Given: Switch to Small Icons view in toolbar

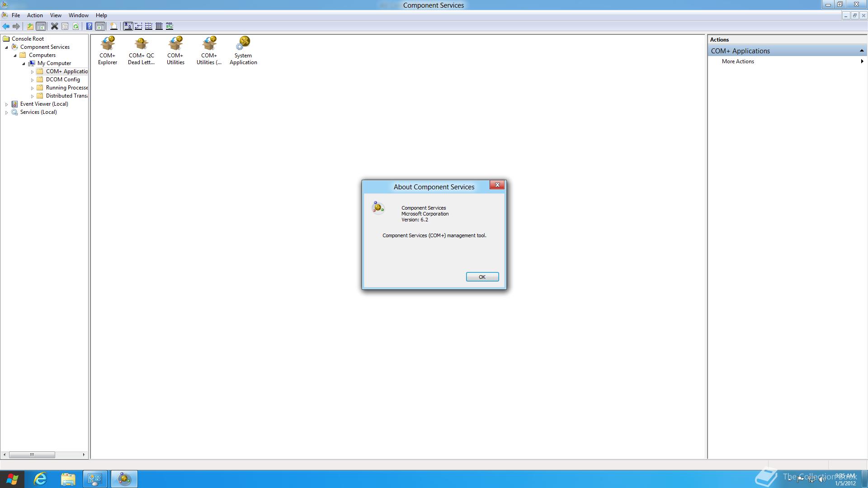Looking at the screenshot, I should (x=138, y=26).
